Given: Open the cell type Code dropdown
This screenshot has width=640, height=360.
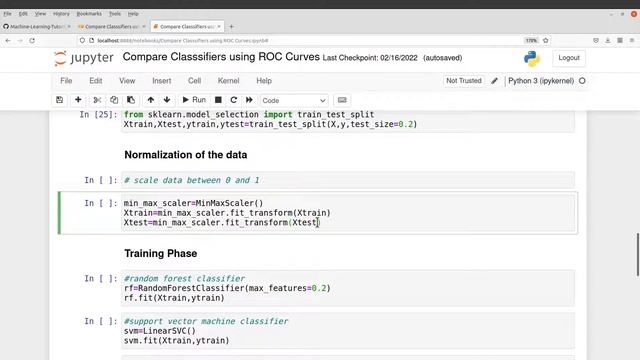Looking at the screenshot, I should pos(293,100).
